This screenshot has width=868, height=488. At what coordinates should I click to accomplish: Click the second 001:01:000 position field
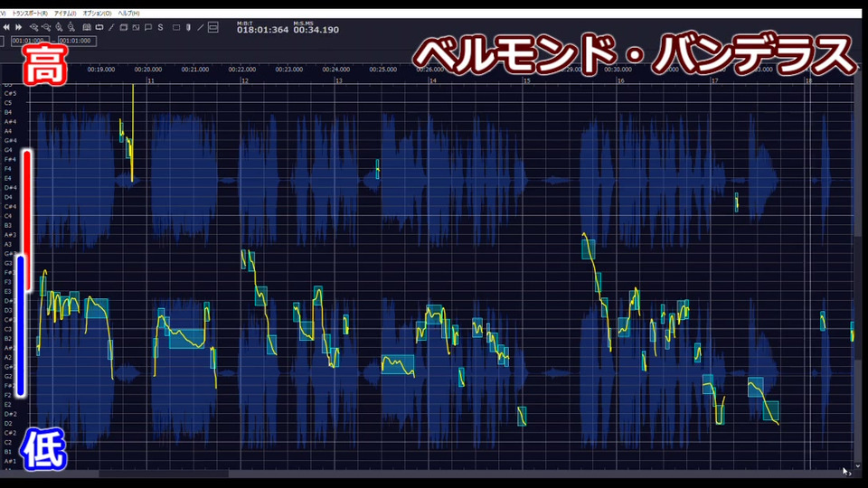(x=77, y=41)
